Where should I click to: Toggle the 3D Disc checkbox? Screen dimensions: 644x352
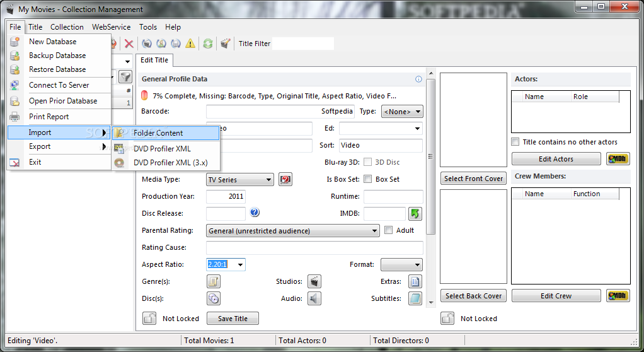(x=368, y=162)
